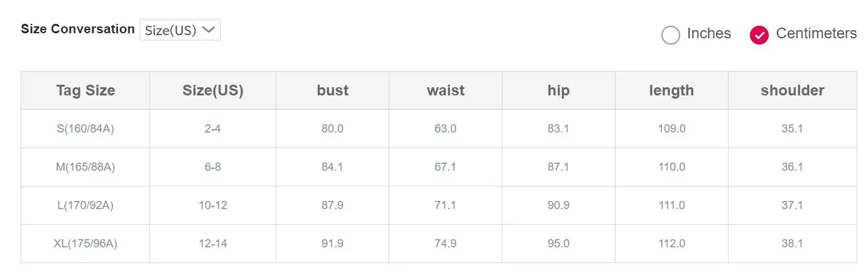The height and width of the screenshot is (280, 868).
Task: Select the Inches radio button
Action: 671,35
